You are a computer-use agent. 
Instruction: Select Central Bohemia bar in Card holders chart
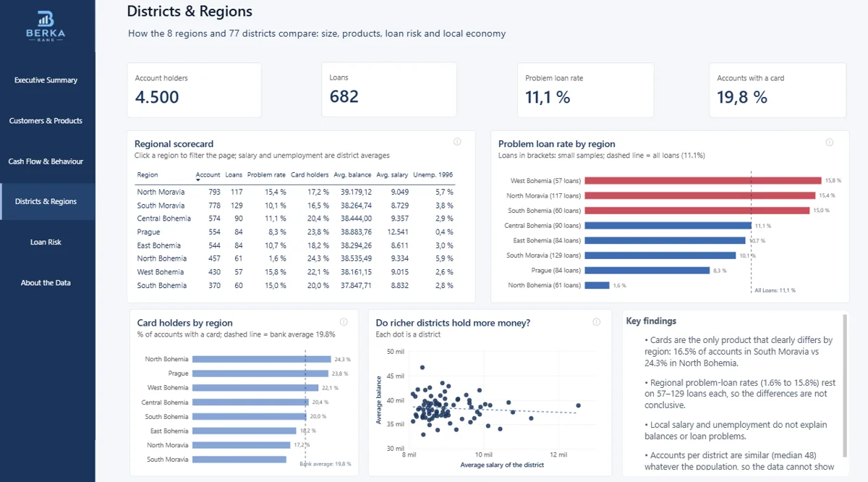[x=251, y=402]
